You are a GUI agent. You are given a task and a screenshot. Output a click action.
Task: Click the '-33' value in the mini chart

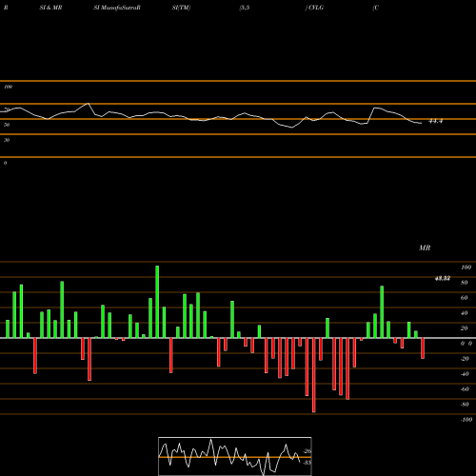307,463
